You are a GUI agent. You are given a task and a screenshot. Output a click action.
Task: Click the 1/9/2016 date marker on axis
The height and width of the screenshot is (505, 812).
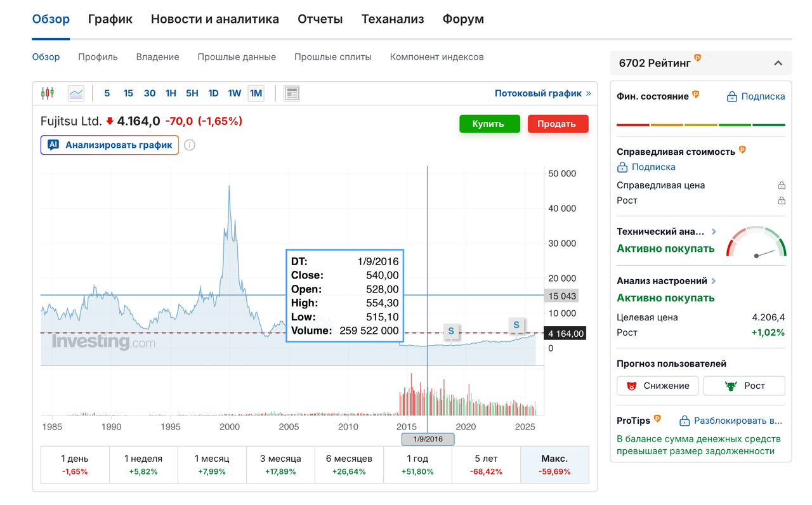point(428,439)
